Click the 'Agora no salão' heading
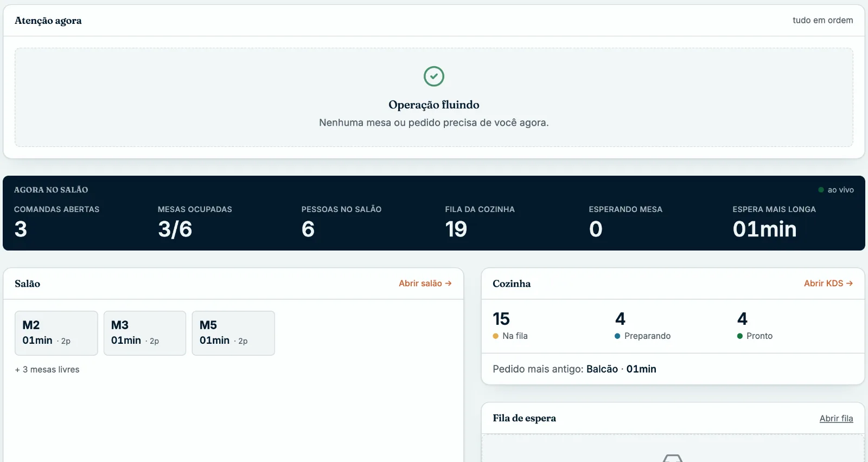 pyautogui.click(x=51, y=190)
